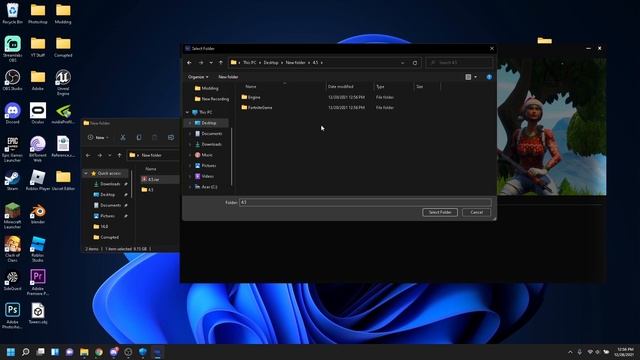Click the Rename icon in the New folder window
The height and width of the screenshot is (360, 640).
171,138
